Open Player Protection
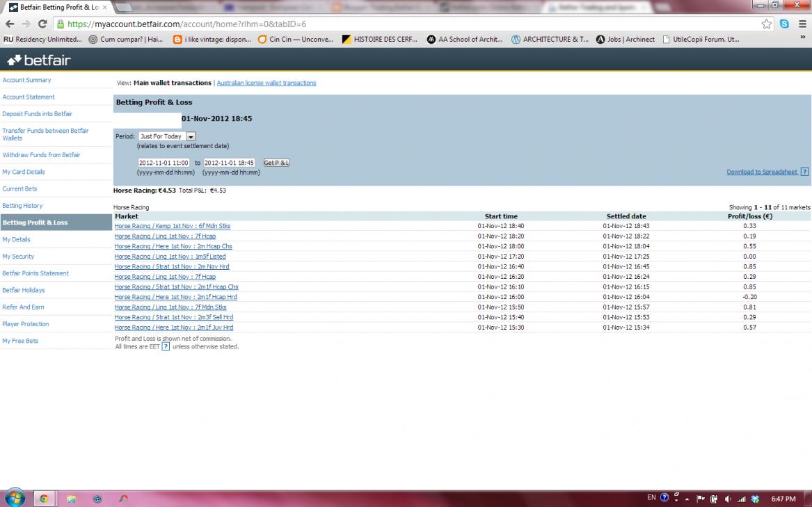 click(26, 324)
